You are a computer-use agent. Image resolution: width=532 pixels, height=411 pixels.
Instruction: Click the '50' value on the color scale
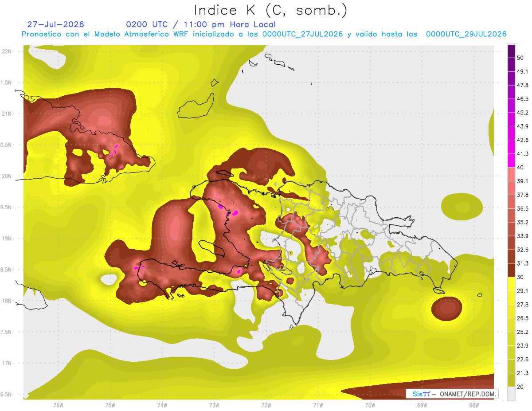[x=520, y=58]
